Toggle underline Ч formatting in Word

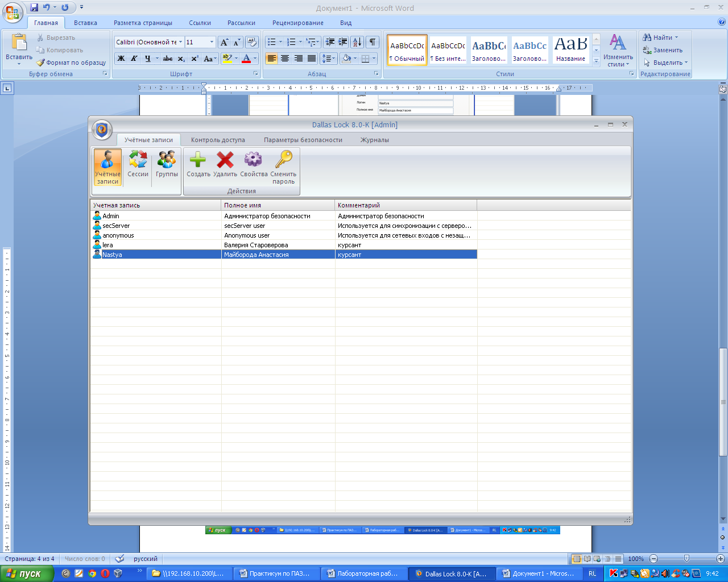click(147, 59)
